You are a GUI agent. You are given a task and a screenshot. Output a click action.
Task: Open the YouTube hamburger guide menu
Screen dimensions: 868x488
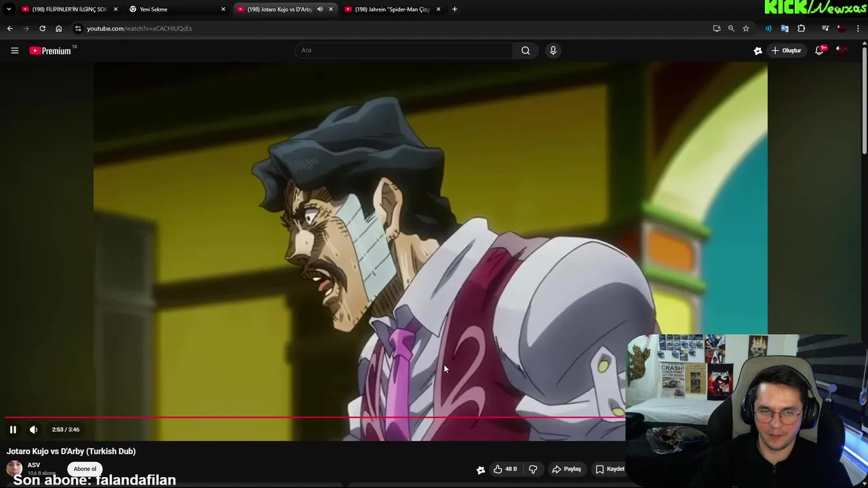[14, 50]
